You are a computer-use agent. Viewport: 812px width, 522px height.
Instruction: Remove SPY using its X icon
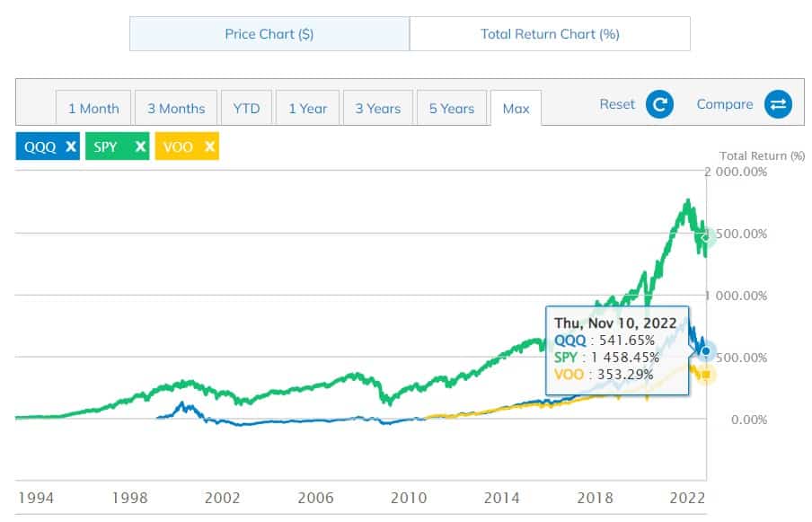click(x=140, y=147)
